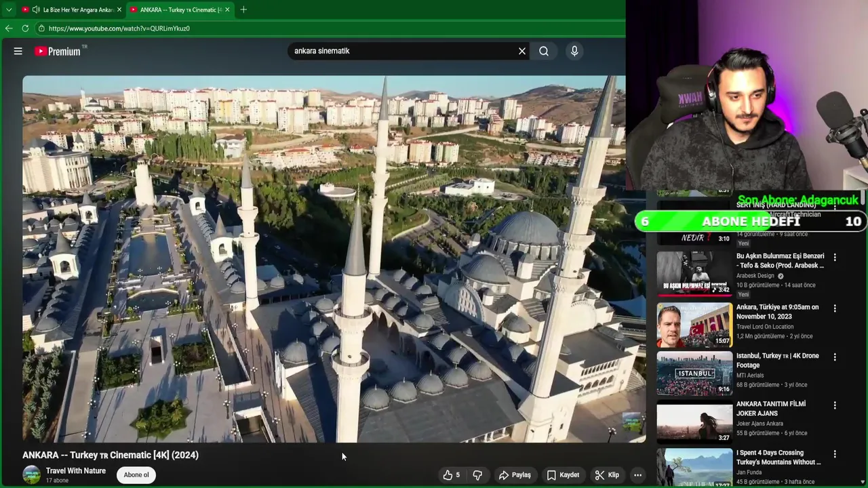868x488 pixels.
Task: Click the '17 abone' subscriber count text
Action: click(57, 481)
